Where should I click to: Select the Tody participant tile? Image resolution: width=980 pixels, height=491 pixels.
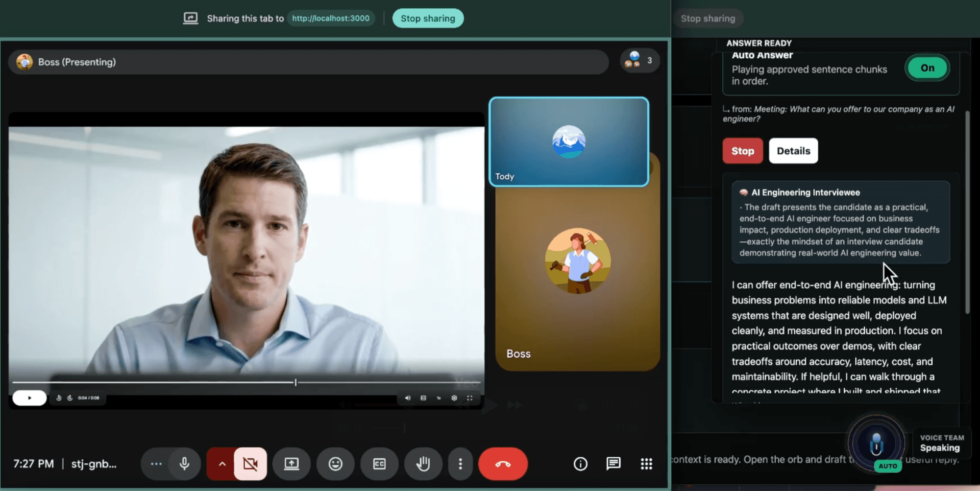click(569, 142)
